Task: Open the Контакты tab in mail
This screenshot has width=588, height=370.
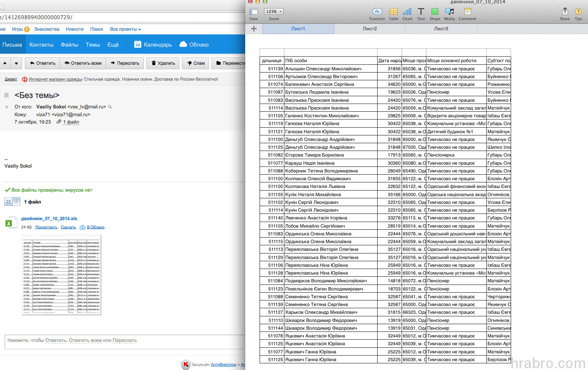Action: pos(41,45)
